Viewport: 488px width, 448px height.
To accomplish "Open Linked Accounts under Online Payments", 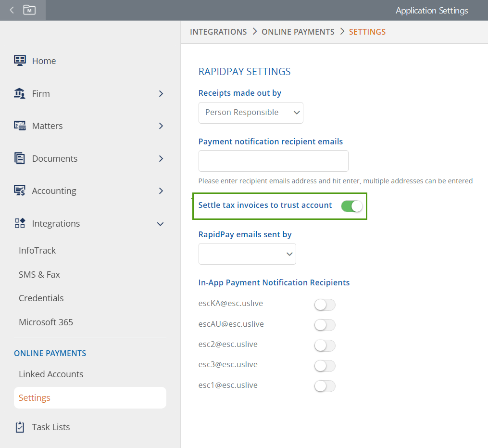I will pos(51,374).
